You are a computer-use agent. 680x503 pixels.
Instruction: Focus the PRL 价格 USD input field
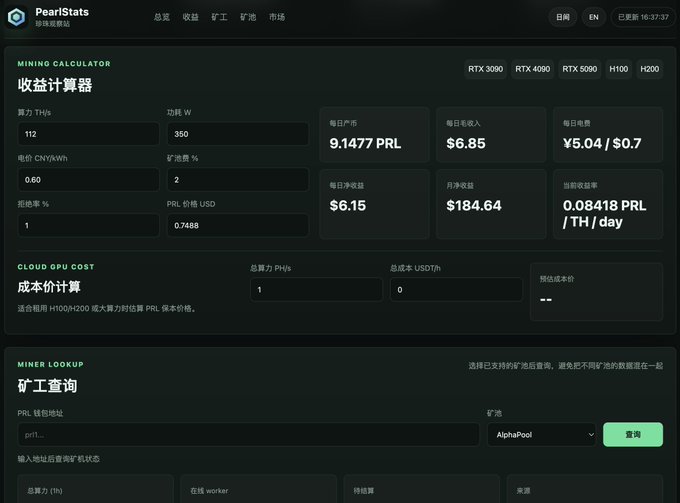tap(238, 225)
